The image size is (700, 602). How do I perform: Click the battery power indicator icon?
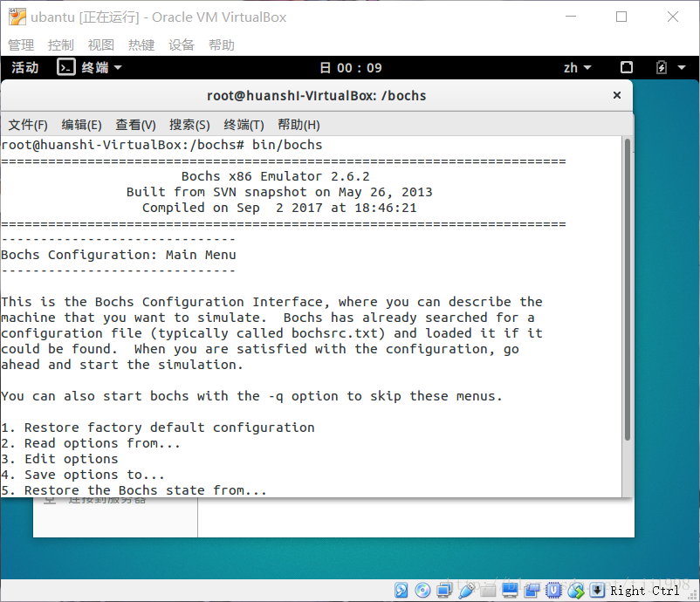pyautogui.click(x=662, y=67)
